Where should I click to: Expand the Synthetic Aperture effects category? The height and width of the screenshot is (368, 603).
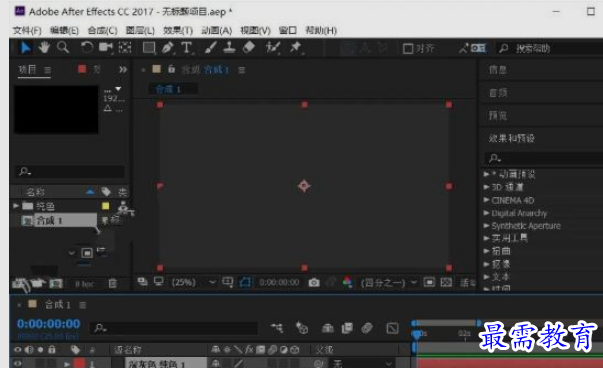(x=486, y=225)
